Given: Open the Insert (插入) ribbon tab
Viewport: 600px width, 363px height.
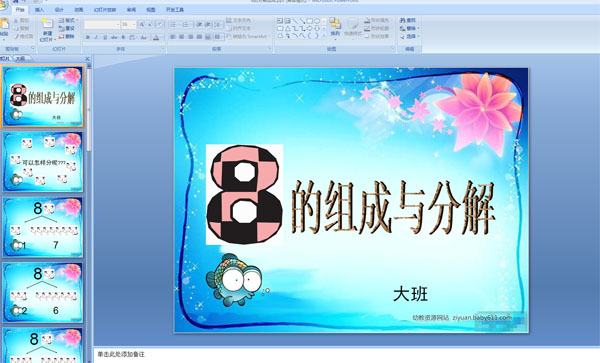Looking at the screenshot, I should point(39,10).
